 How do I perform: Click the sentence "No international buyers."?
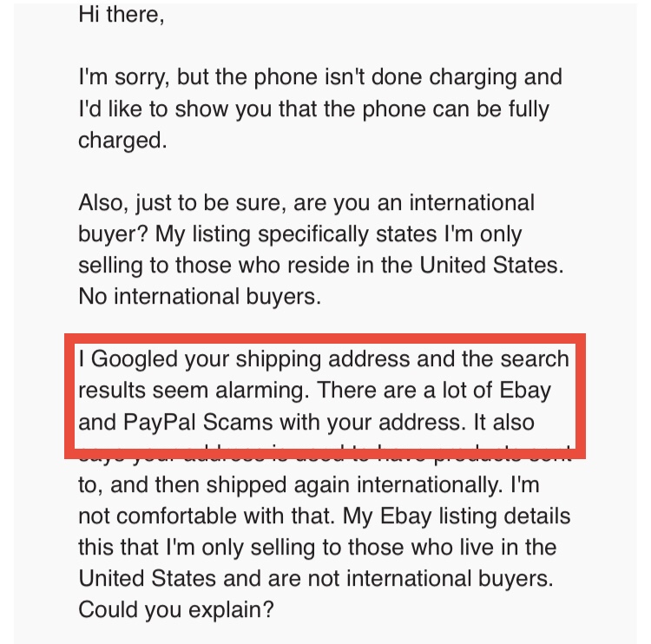point(200,296)
